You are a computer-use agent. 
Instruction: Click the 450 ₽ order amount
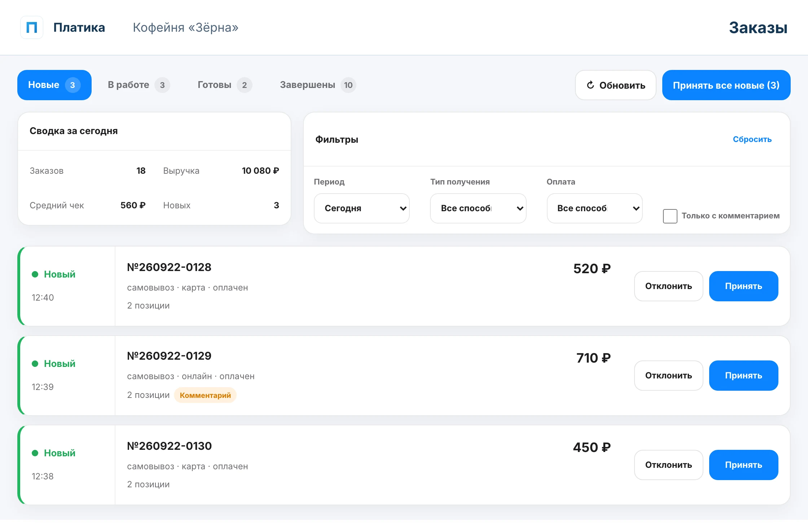point(592,448)
